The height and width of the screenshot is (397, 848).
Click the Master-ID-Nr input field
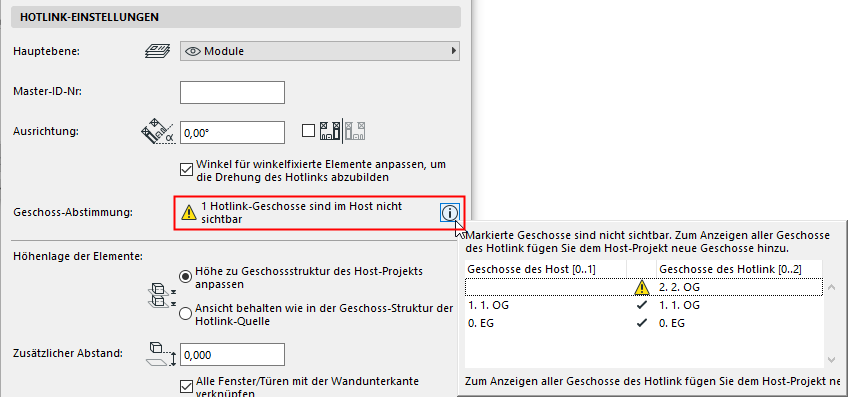point(233,92)
